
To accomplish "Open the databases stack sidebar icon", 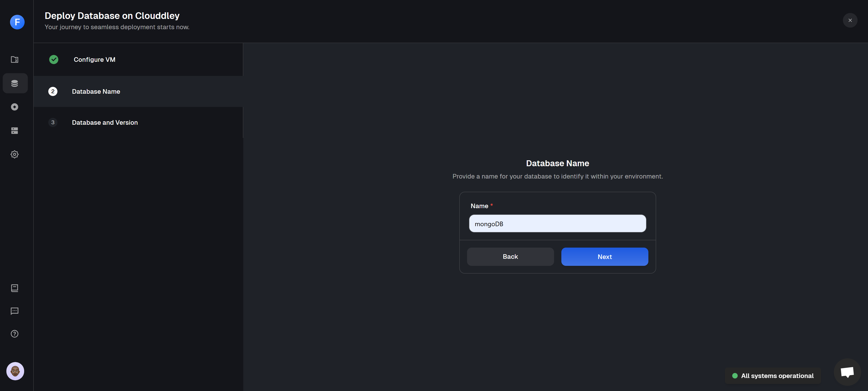I will 15,83.
